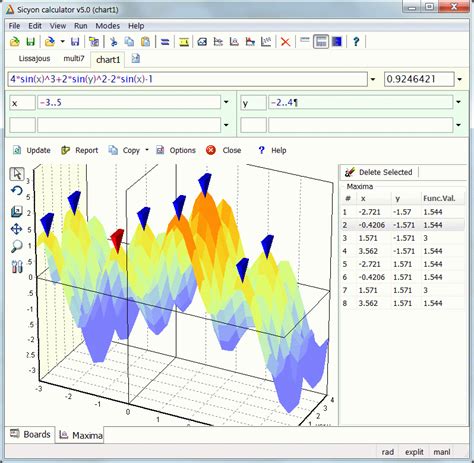This screenshot has height=463, width=474.
Task: Click the Copy button in the chart toolbar
Action: click(124, 150)
